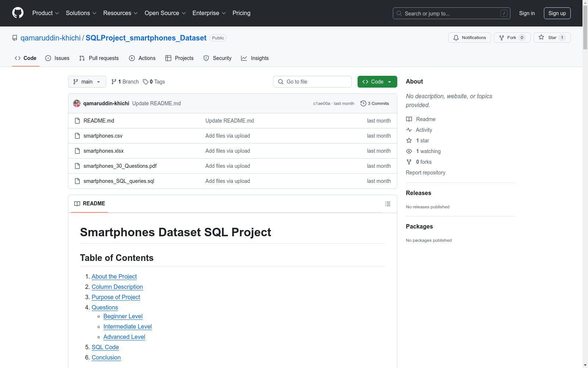Viewport: 588px width, 368px height.
Task: Jump to Intermediate Level questions
Action: tap(128, 326)
